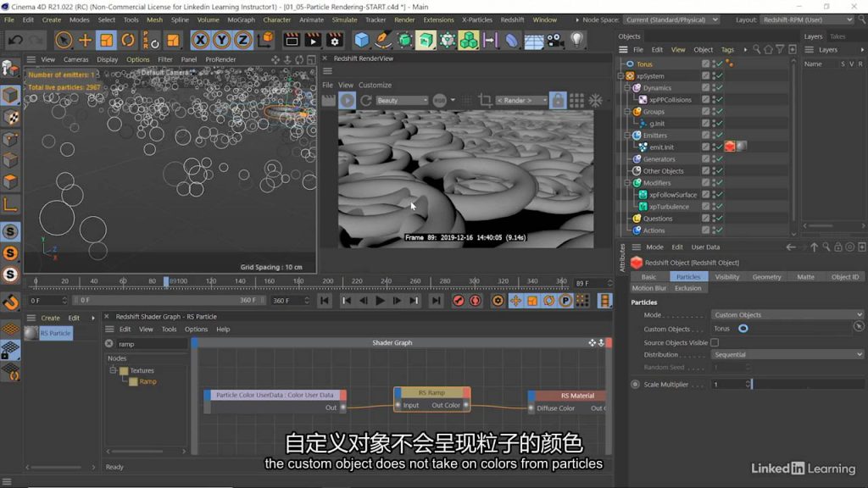
Task: Collapse the Modifiers group in Objects
Action: (628, 183)
